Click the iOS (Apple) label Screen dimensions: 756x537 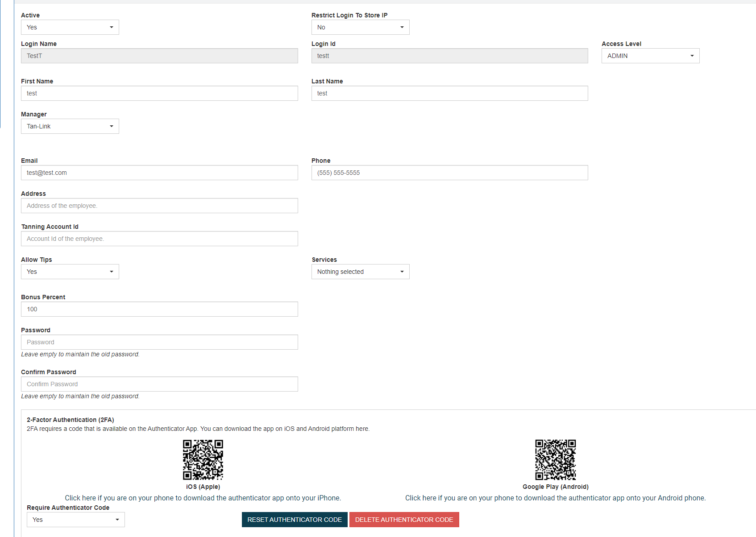(203, 487)
